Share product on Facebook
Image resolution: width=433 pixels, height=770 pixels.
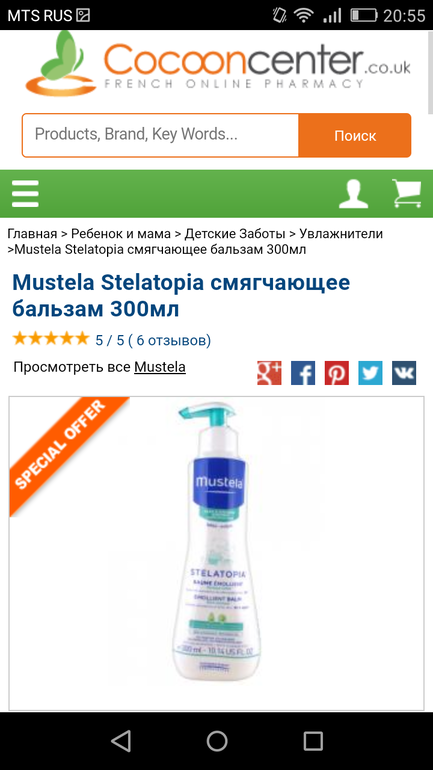pyautogui.click(x=303, y=373)
